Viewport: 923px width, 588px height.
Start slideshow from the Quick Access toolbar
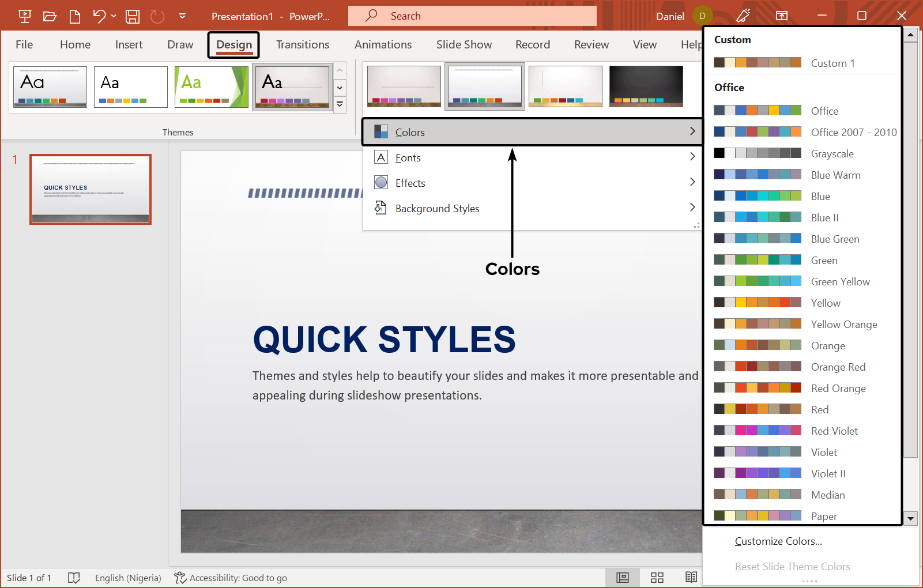click(x=24, y=16)
